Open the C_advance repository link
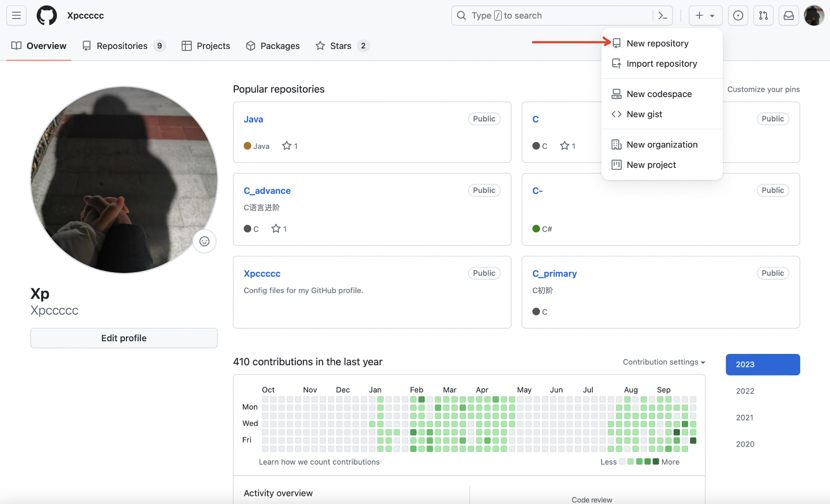 point(267,190)
